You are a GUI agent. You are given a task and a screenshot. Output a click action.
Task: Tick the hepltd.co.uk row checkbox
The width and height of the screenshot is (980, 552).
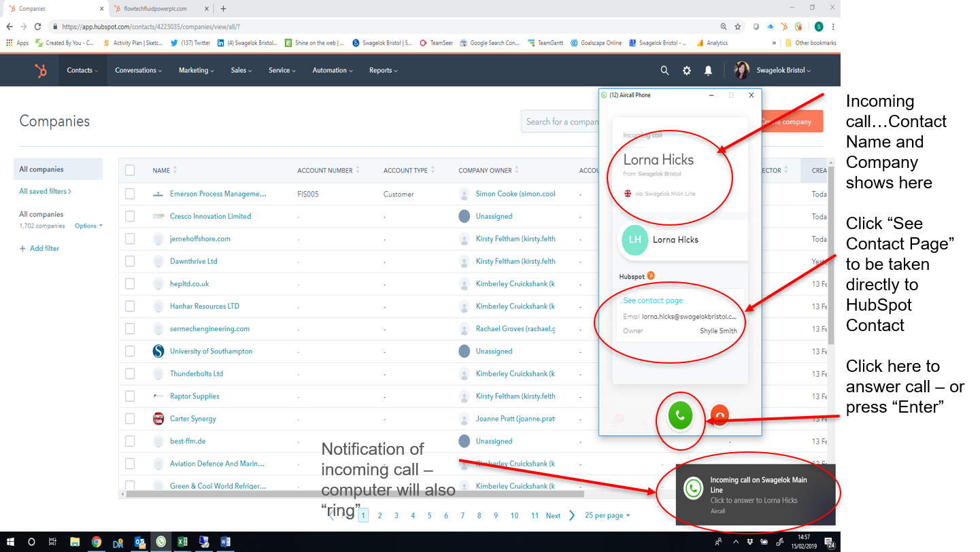[x=130, y=283]
